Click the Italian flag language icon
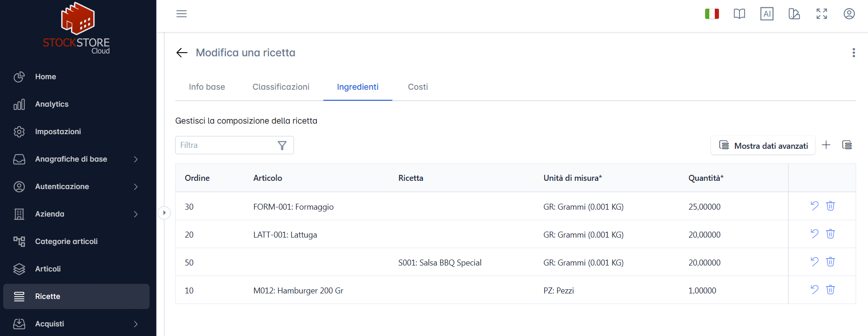The width and height of the screenshot is (868, 336). [712, 14]
